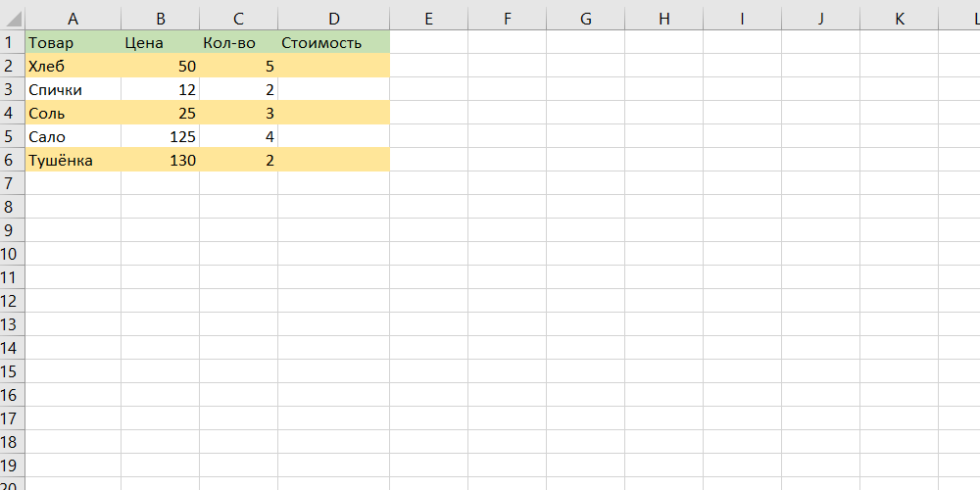The width and height of the screenshot is (980, 490).
Task: Select column D header
Action: coord(334,19)
